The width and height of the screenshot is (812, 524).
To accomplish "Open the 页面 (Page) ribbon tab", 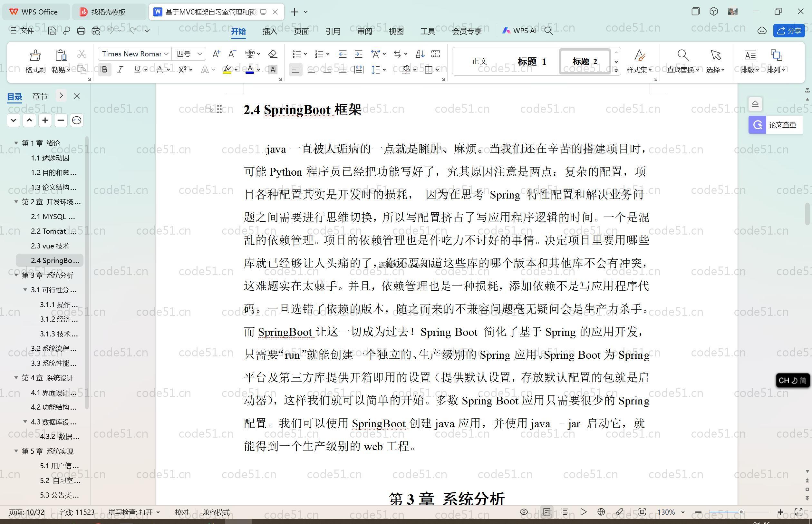I will coord(301,31).
